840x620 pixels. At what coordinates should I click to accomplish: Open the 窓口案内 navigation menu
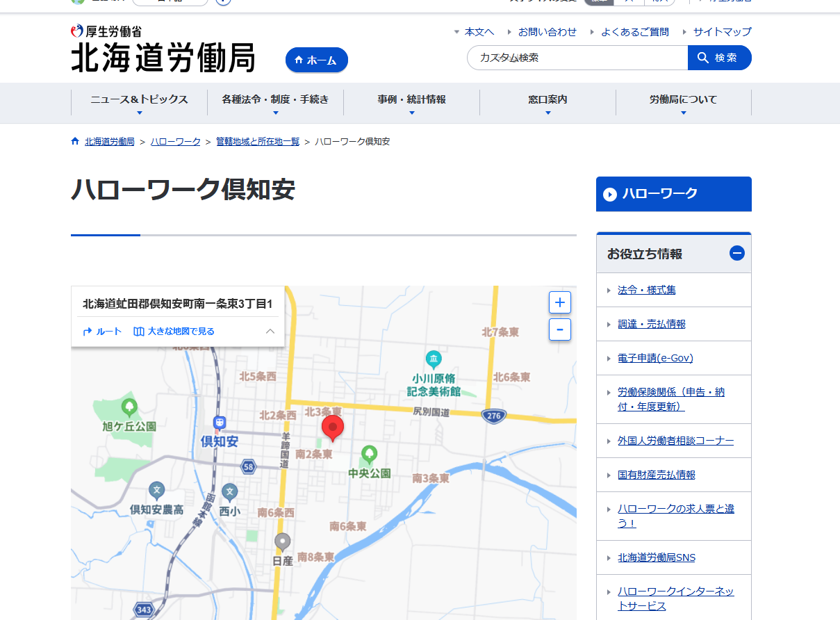click(547, 103)
